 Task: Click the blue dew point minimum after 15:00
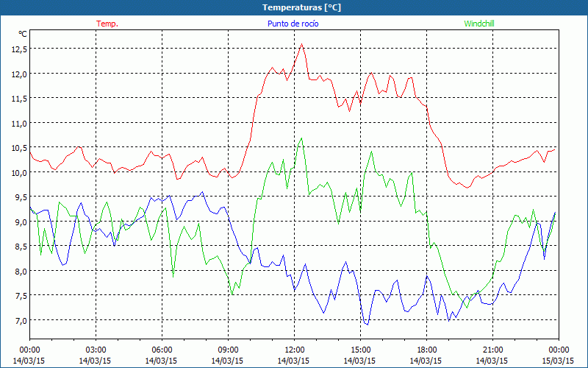[367, 324]
